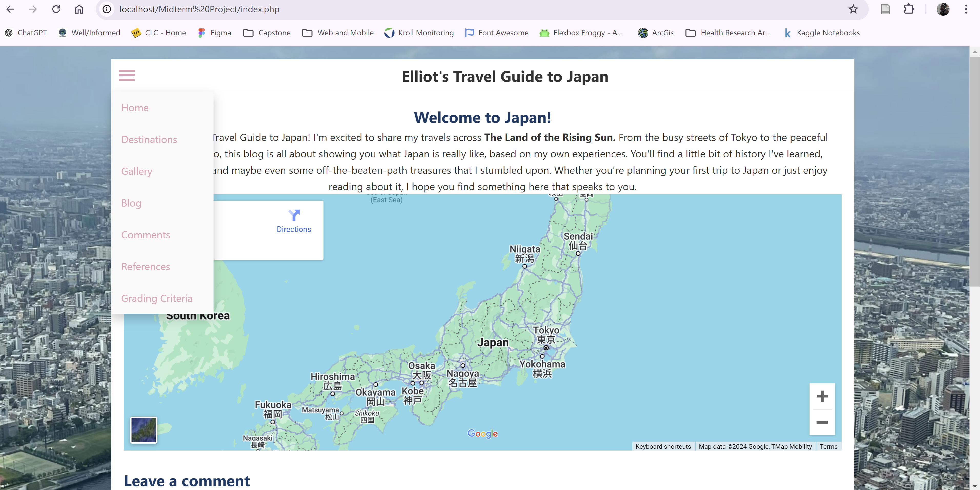Select Destinations in the side menu
The image size is (980, 490).
coord(149,140)
